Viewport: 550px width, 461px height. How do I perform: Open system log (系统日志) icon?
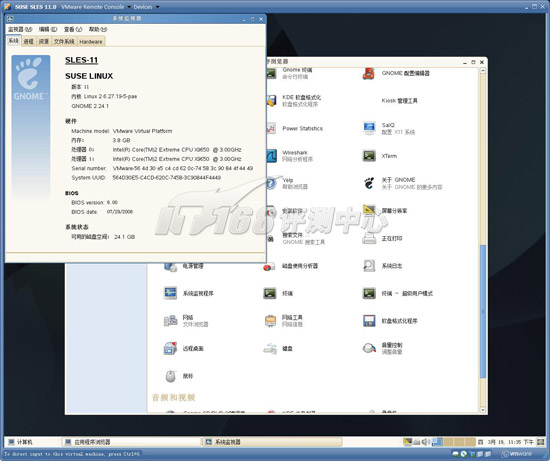369,266
